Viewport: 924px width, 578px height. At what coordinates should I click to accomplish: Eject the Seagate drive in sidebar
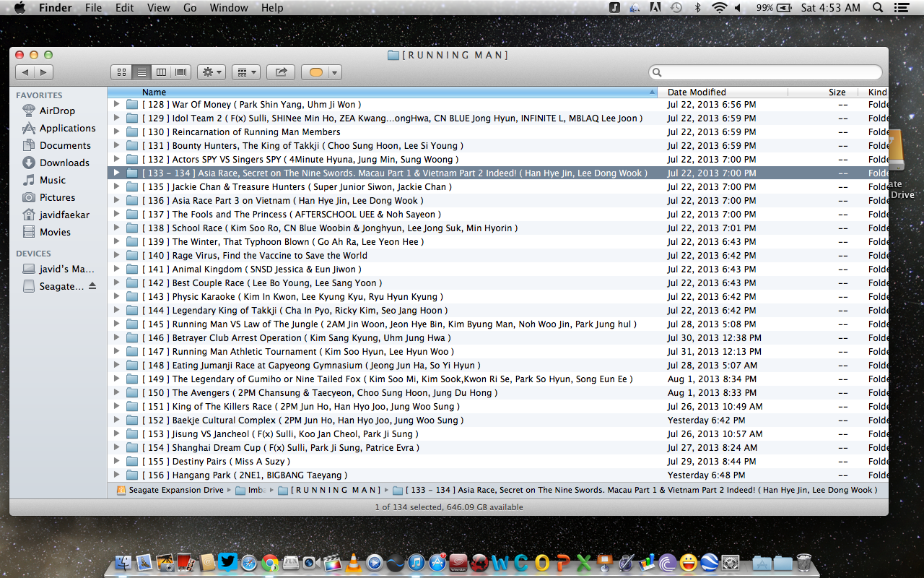pyautogui.click(x=92, y=286)
